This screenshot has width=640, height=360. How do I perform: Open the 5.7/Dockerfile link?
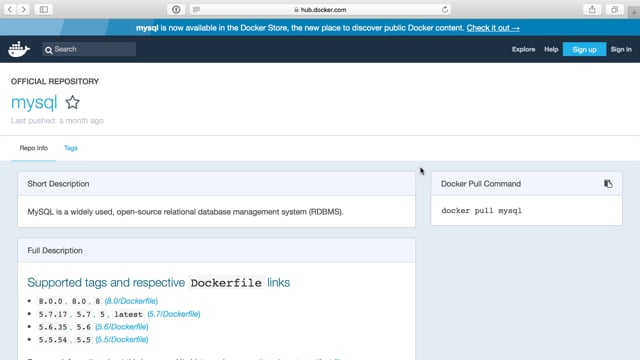pos(174,314)
